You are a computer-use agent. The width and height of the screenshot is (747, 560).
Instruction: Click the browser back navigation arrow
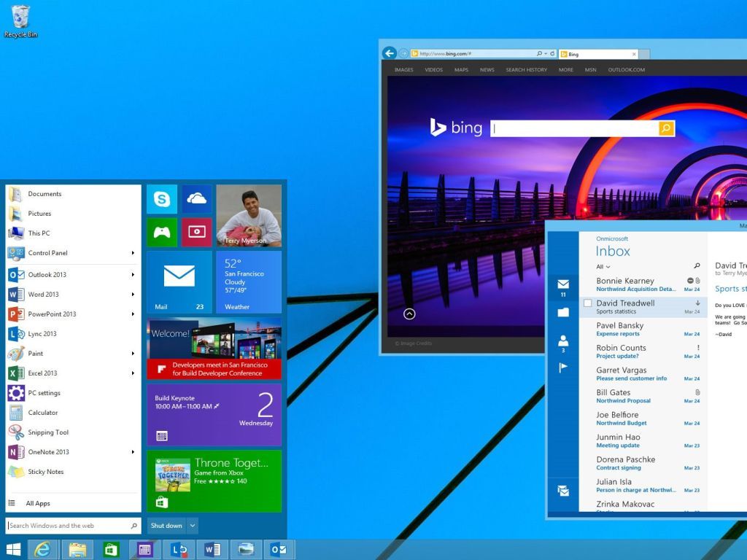389,53
